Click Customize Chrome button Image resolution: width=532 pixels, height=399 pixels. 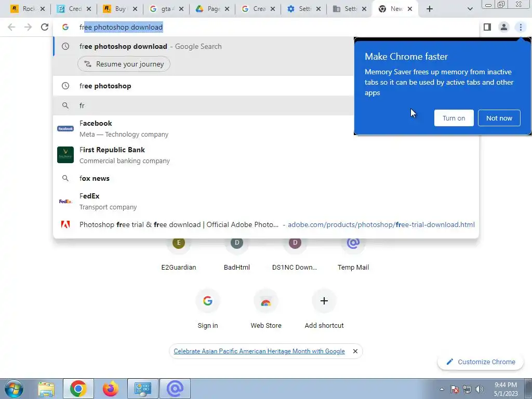(x=481, y=362)
